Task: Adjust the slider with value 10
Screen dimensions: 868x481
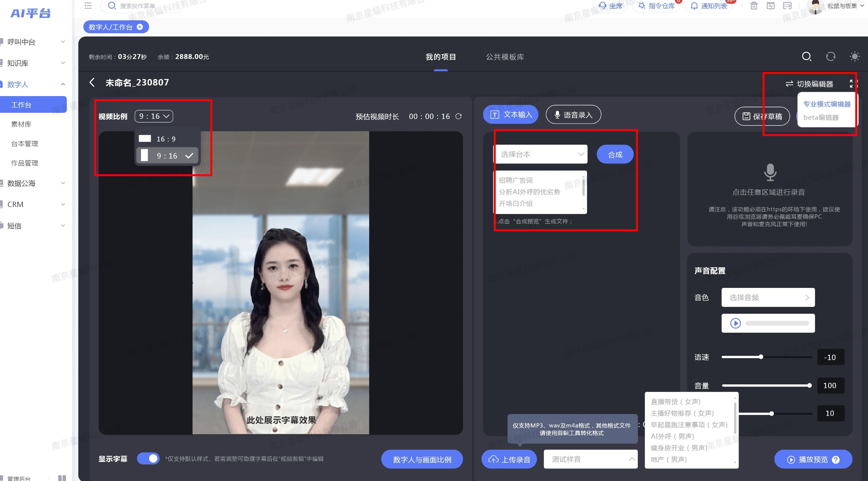Action: point(771,413)
